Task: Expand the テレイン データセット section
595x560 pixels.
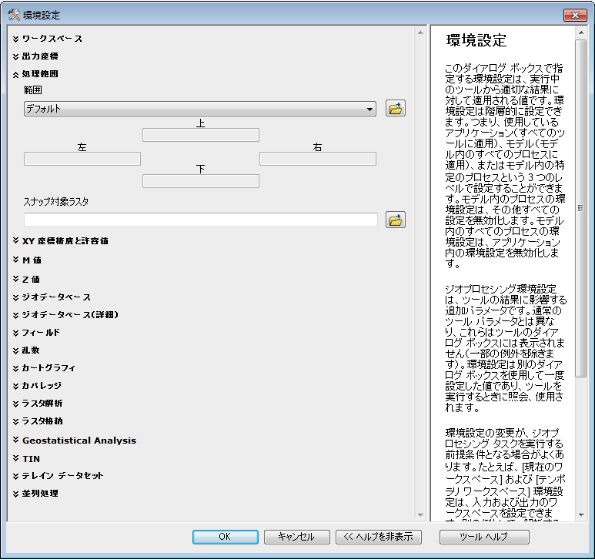Action: coord(58,476)
